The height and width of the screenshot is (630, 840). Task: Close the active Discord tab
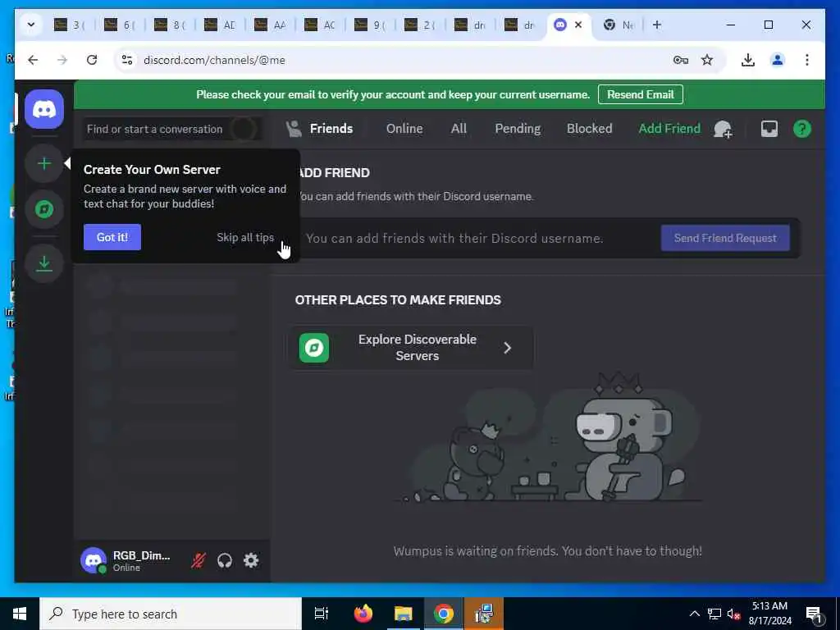578,25
